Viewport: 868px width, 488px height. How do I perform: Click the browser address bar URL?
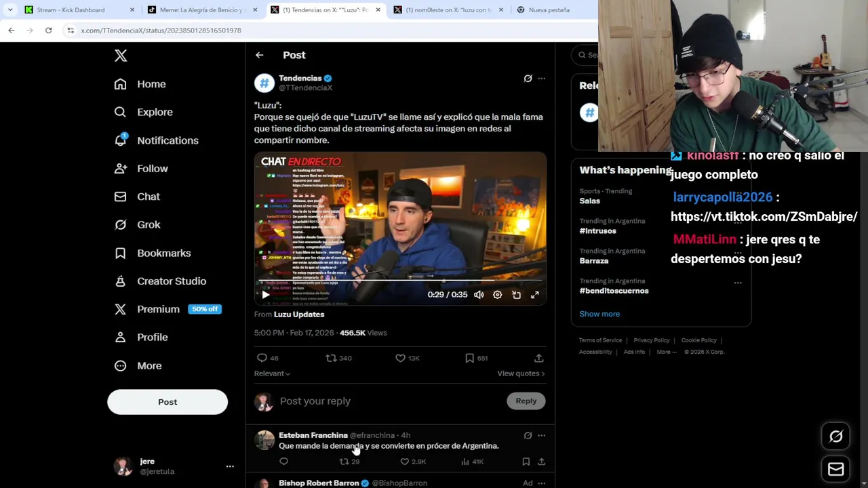161,30
